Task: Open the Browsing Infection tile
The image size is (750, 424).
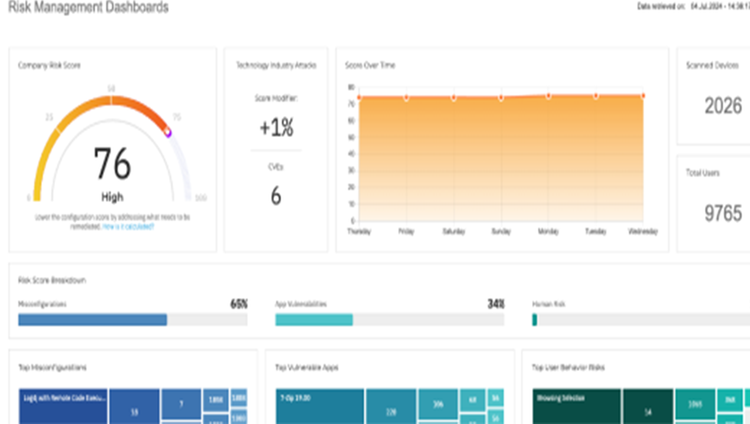Action: coord(576,406)
